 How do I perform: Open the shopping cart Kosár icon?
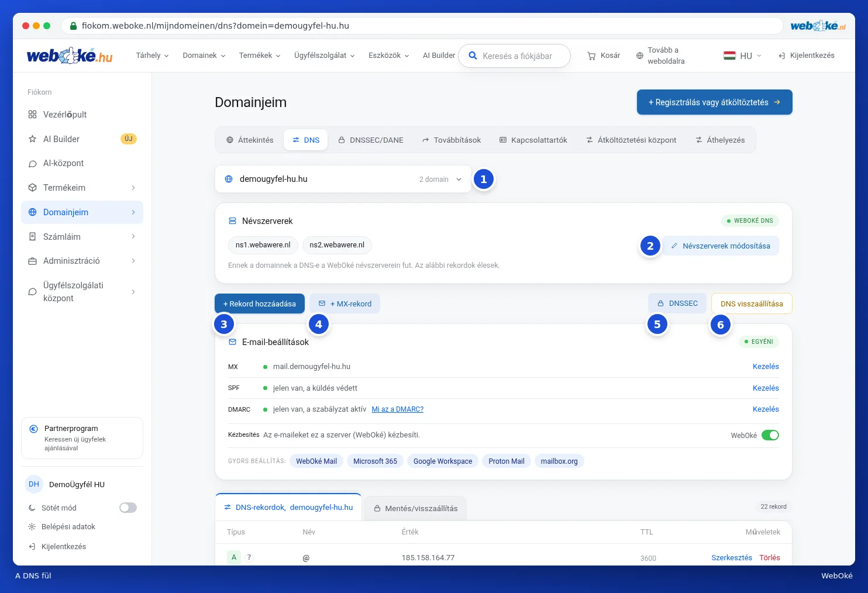click(591, 56)
